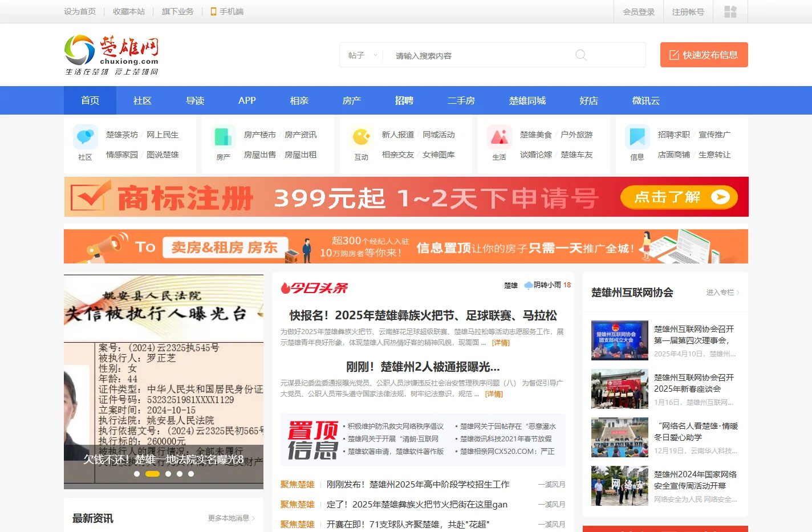Open the 房产 green building icon

[224, 137]
